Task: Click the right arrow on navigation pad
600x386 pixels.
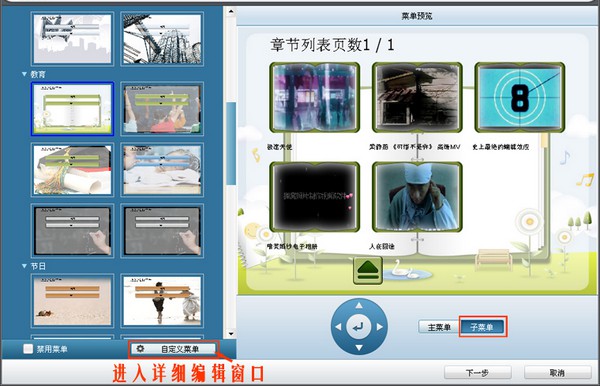Action: coord(380,327)
